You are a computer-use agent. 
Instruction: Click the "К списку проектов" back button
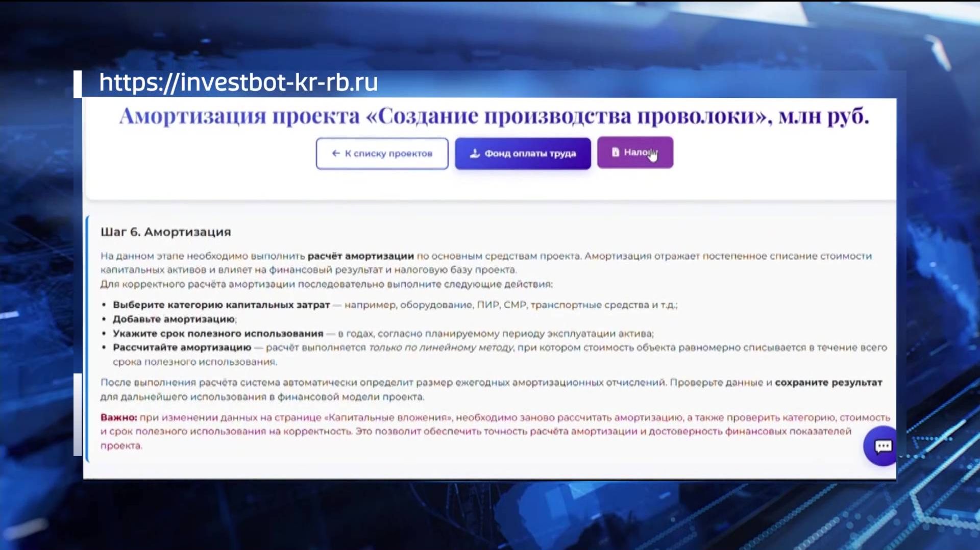point(382,154)
